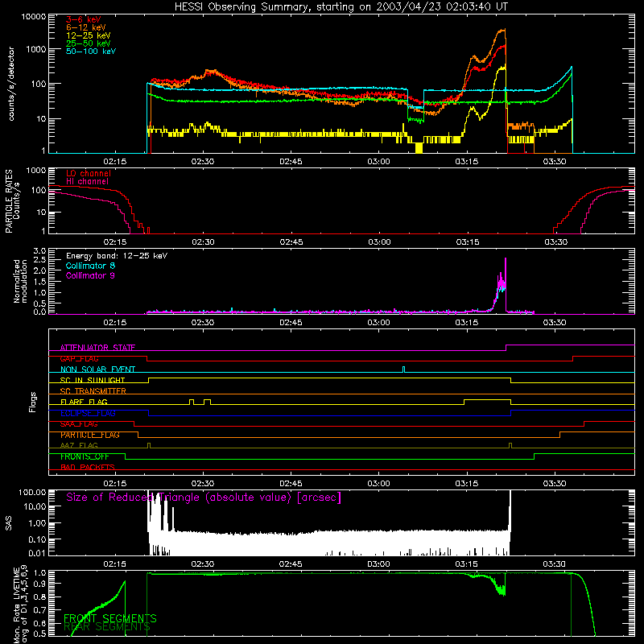
Task: Click the HI channel legend entry
Action: point(87,182)
